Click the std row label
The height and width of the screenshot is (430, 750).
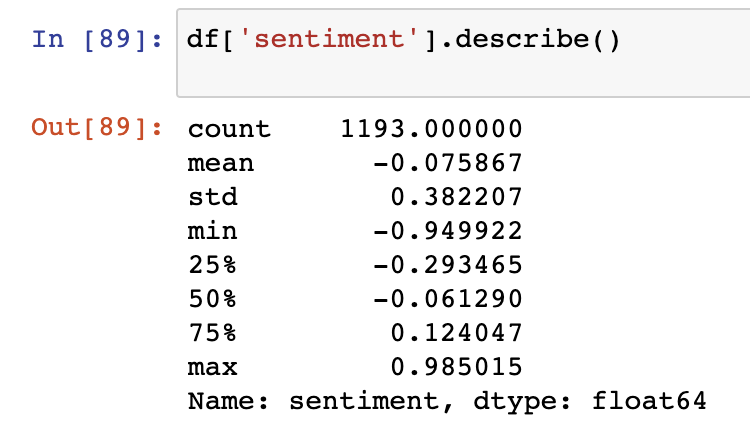click(212, 197)
